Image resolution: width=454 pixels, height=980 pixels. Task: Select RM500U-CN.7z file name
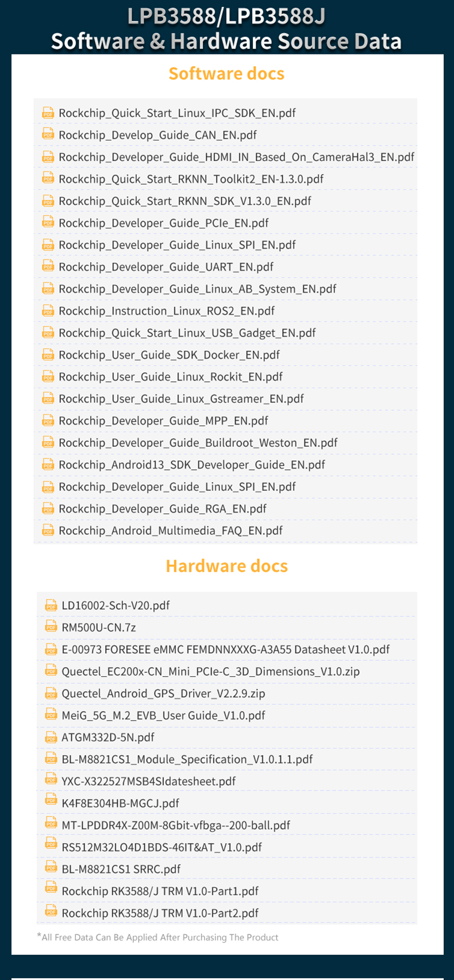[x=99, y=627]
